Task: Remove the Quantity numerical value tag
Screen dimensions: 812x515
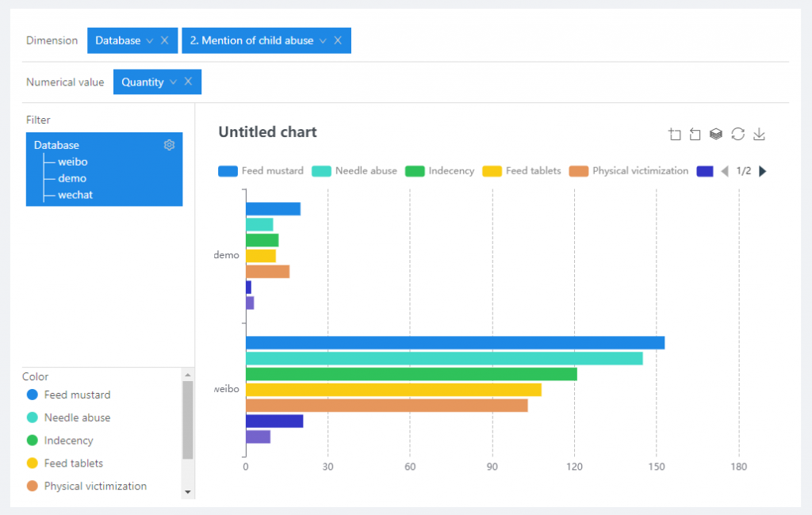Action: tap(188, 82)
